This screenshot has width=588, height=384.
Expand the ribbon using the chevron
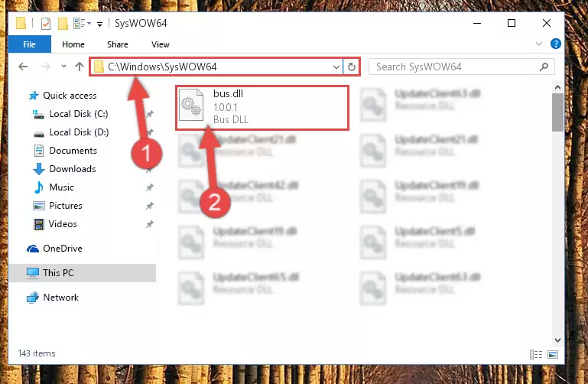pyautogui.click(x=539, y=44)
